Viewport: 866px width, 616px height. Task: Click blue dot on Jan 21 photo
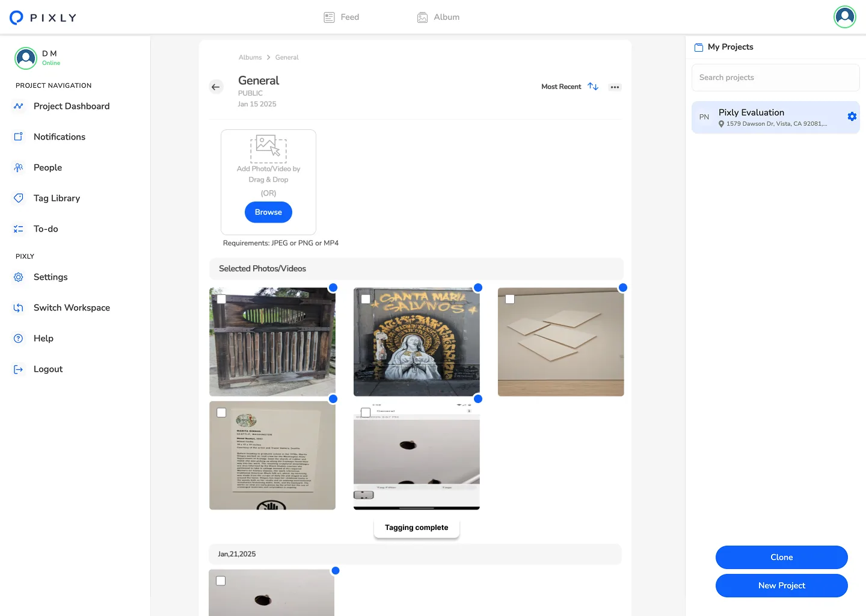click(x=336, y=570)
